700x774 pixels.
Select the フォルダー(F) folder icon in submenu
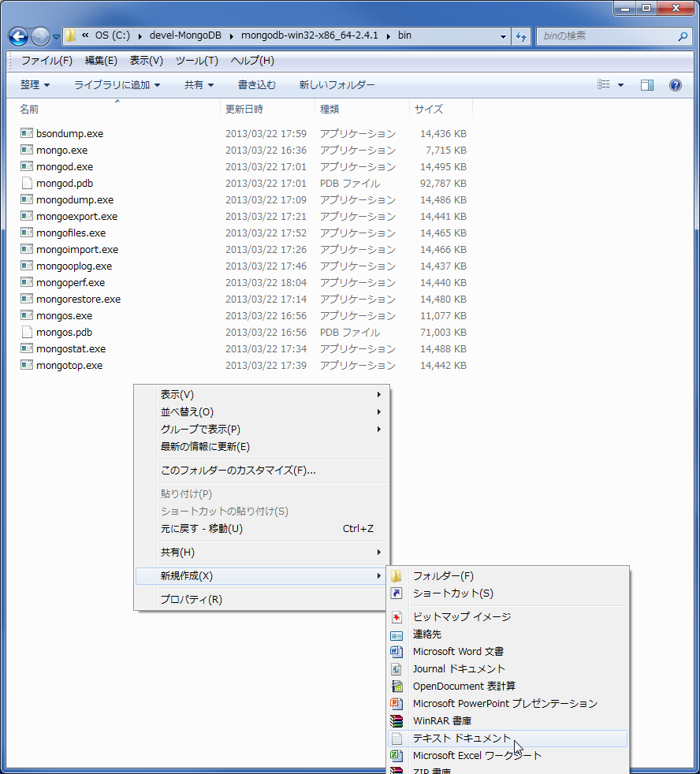pyautogui.click(x=397, y=576)
